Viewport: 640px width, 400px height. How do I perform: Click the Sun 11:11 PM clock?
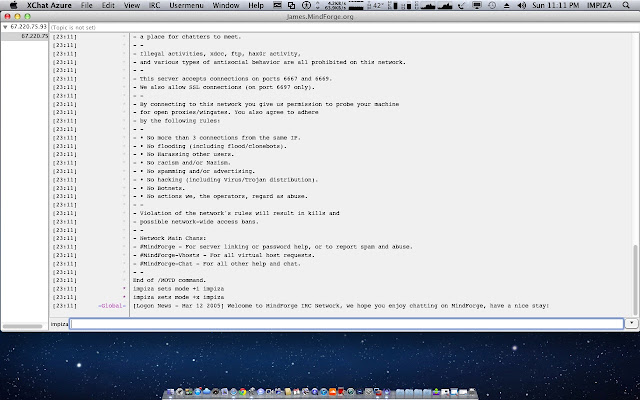coord(556,5)
